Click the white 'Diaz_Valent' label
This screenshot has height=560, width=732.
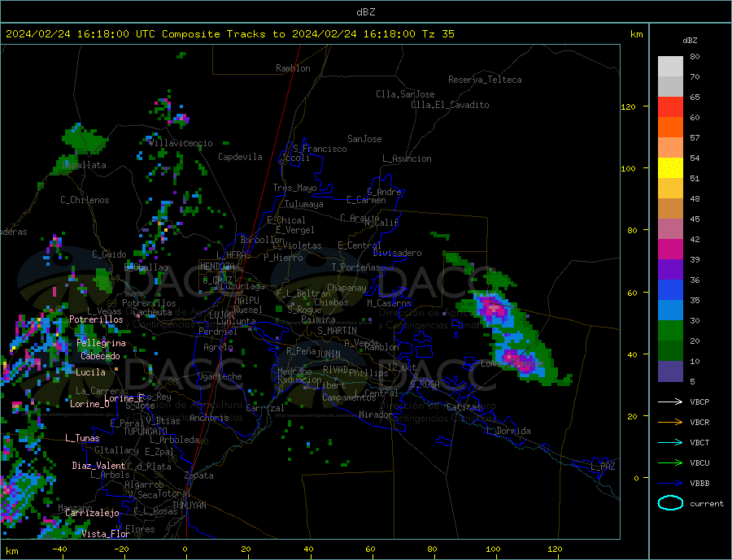(98, 466)
